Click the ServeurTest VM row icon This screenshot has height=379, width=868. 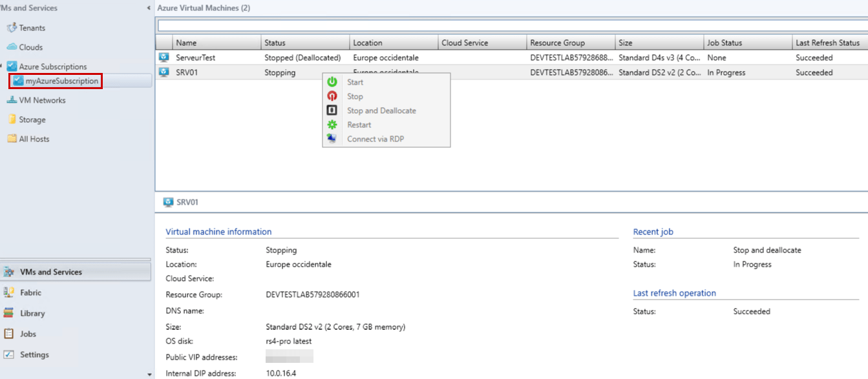(164, 57)
